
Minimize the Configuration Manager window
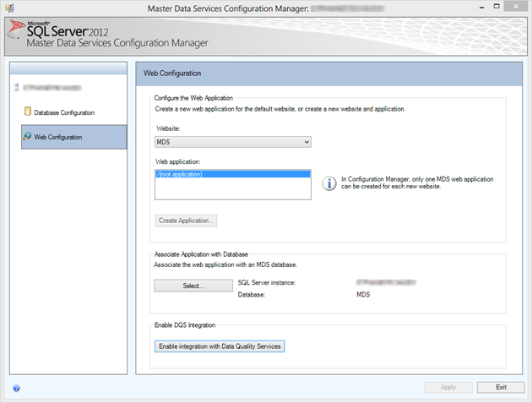point(482,7)
